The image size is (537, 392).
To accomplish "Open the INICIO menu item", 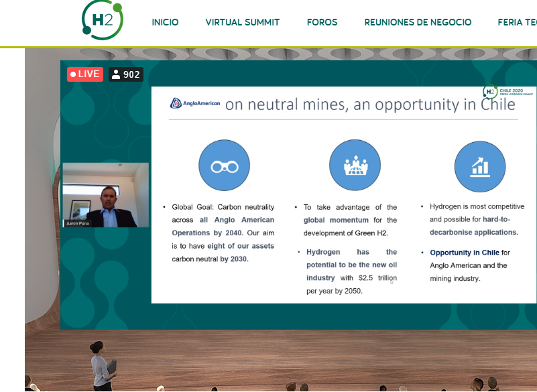I will coord(165,22).
